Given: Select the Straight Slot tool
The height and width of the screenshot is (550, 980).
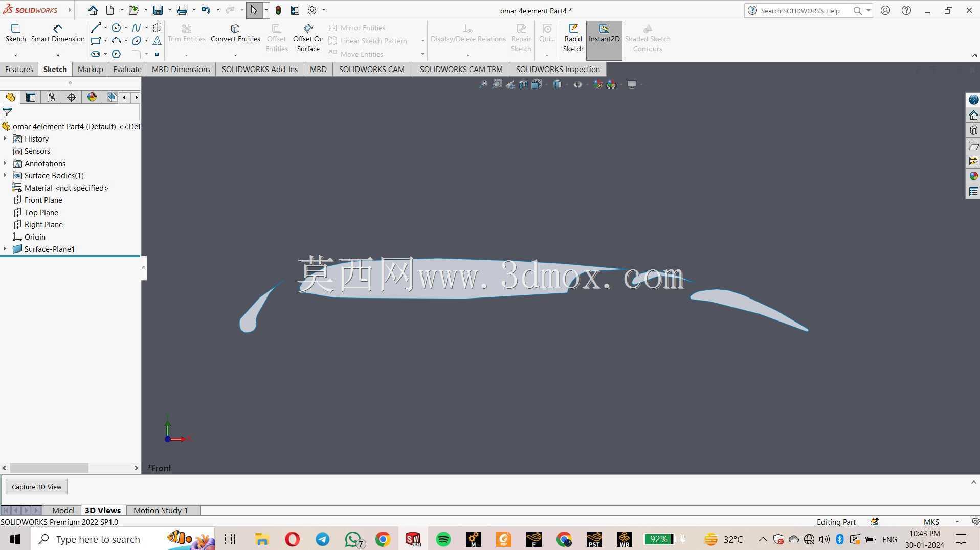Looking at the screenshot, I should [x=96, y=54].
